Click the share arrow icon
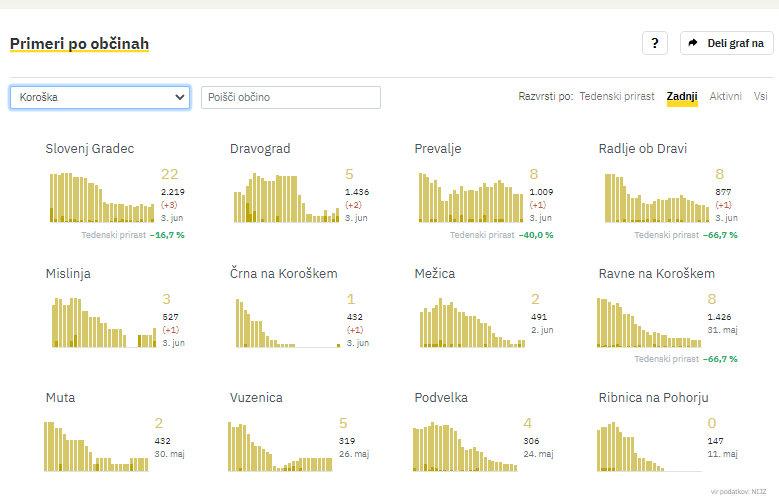The height and width of the screenshot is (498, 779). tap(693, 43)
